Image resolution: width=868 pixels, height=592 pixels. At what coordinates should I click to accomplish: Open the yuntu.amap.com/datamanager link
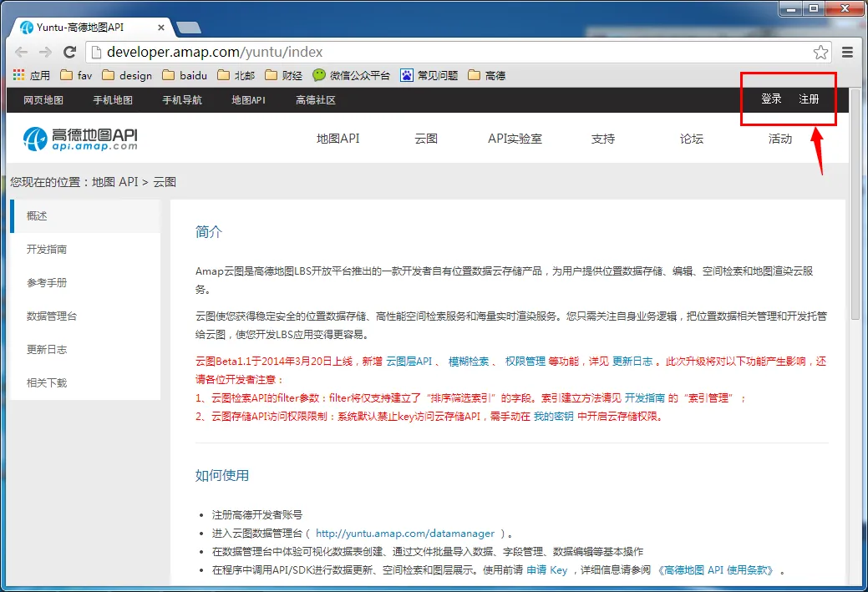[405, 534]
